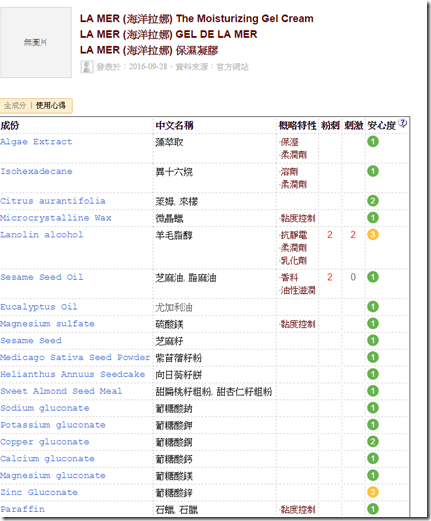Click the green safety badge in Sesame Seed row

pos(373,340)
